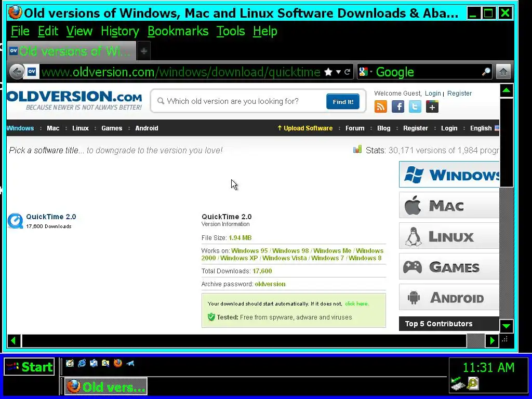Open the View menu

tap(79, 31)
